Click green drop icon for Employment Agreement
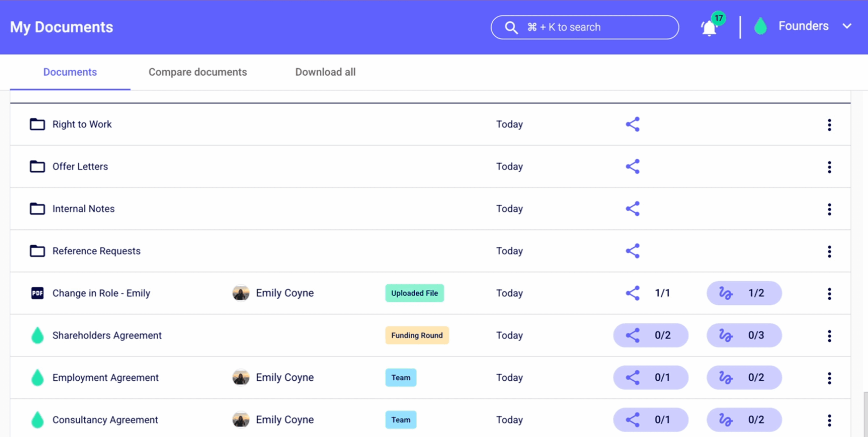This screenshot has width=868, height=437. (37, 377)
